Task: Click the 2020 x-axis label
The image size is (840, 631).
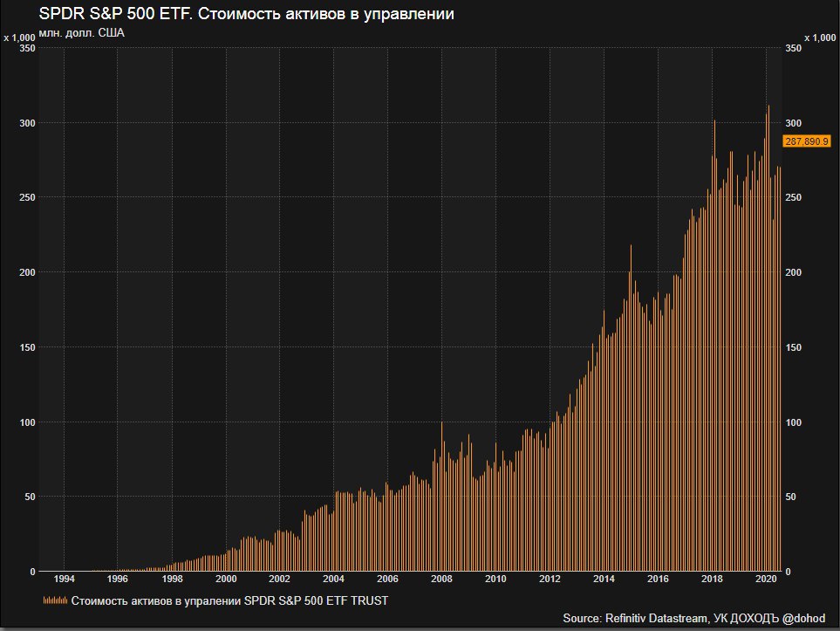Action: pos(766,579)
